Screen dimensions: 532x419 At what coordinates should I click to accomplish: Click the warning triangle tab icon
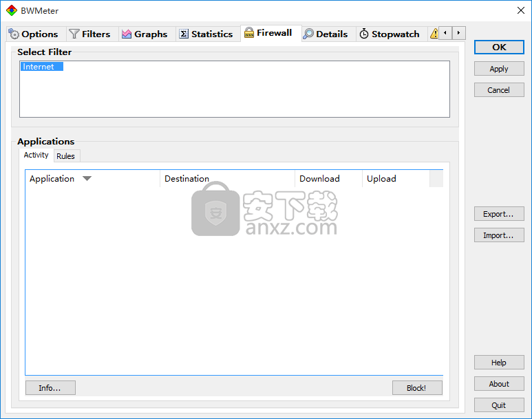[434, 34]
